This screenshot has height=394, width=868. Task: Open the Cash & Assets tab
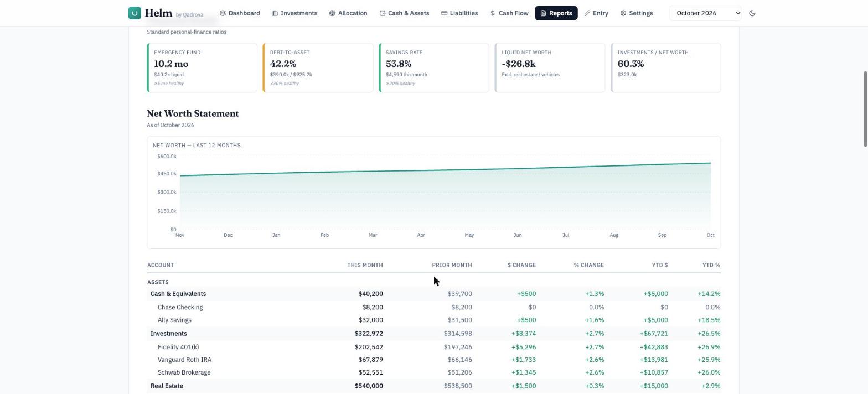(x=404, y=13)
